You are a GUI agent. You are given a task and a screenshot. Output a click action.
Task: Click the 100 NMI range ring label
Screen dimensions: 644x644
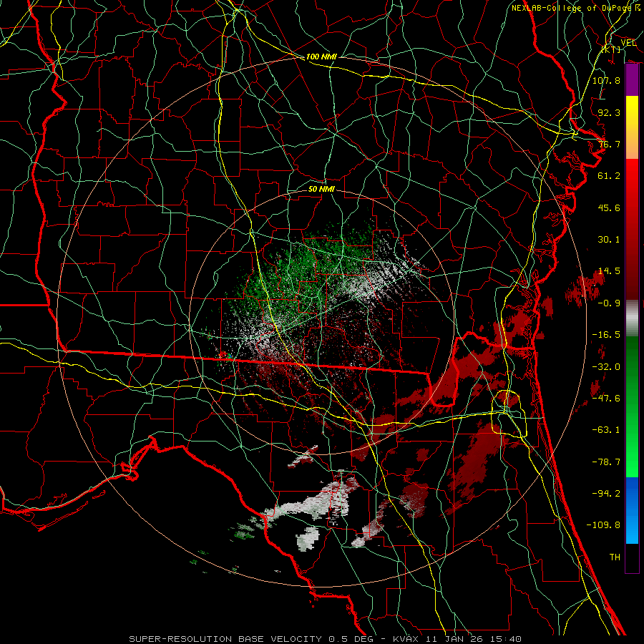(321, 57)
